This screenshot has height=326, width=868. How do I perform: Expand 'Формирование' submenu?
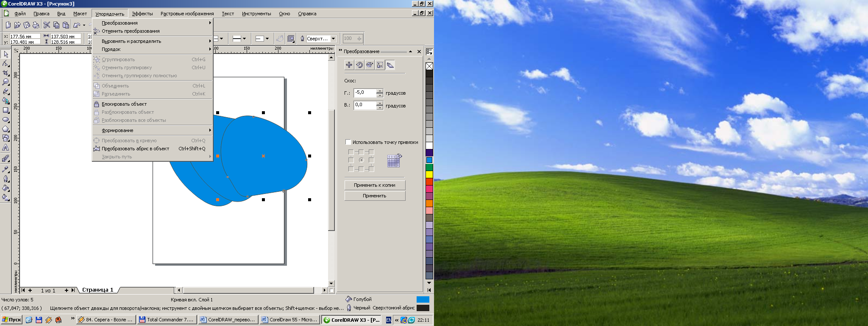(153, 130)
